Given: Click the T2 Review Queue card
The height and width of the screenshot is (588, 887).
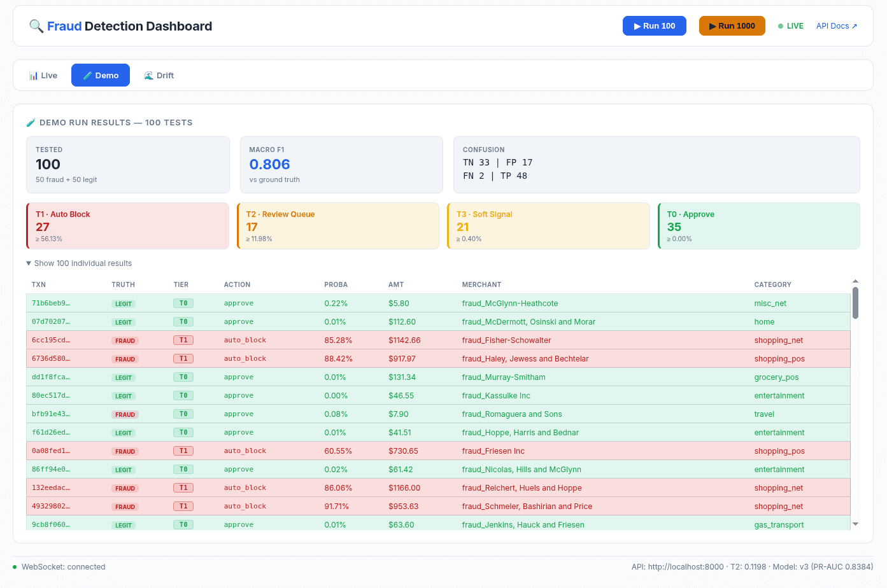Looking at the screenshot, I should 338,226.
